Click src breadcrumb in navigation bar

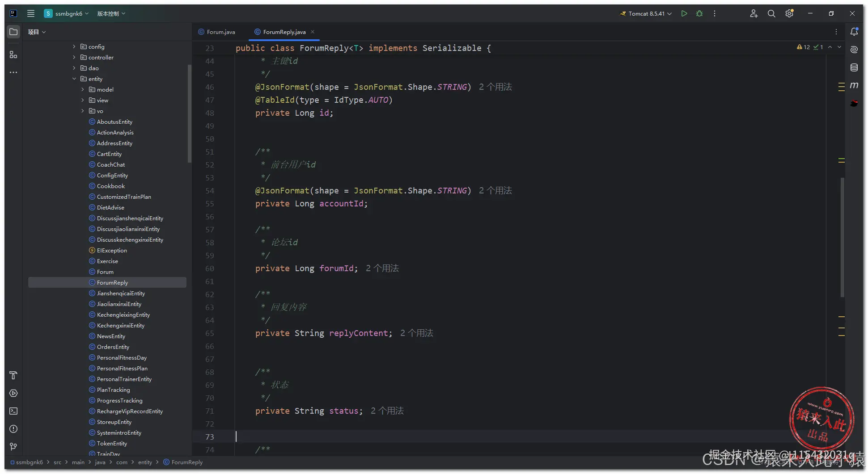57,462
